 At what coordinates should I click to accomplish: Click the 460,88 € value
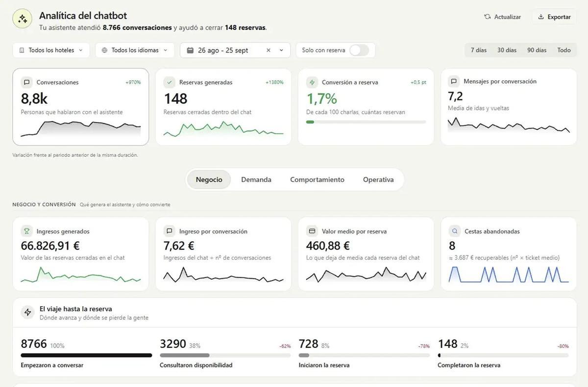point(328,245)
